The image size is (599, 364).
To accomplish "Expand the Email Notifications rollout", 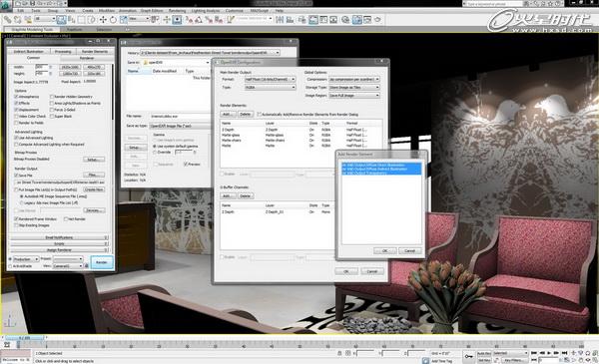I will pos(59,237).
